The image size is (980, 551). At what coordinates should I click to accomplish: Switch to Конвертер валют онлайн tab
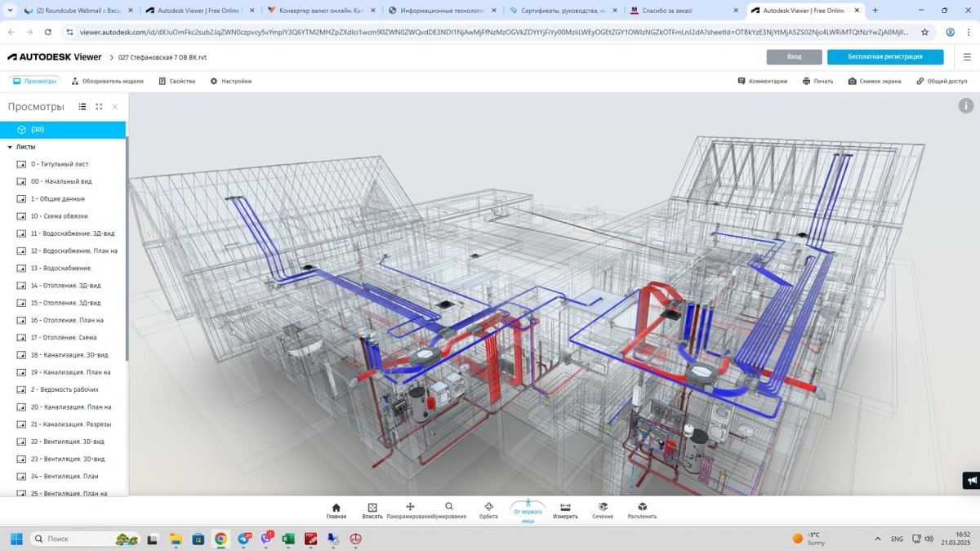319,11
